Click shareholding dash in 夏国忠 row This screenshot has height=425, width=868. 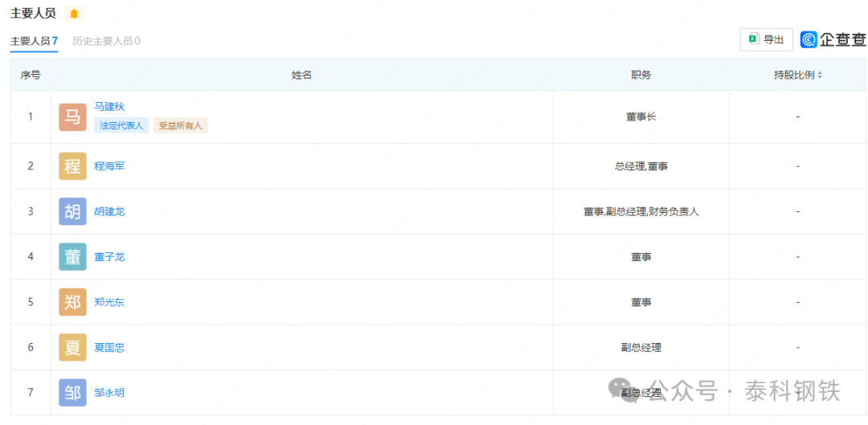[x=798, y=348]
